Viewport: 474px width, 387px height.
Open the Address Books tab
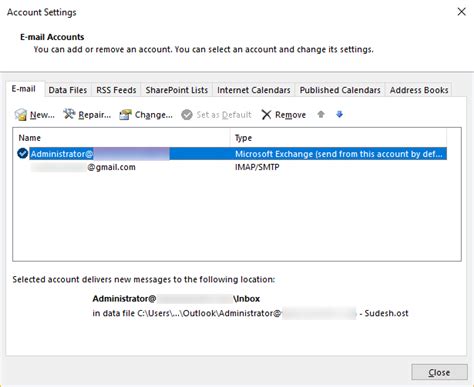point(419,90)
